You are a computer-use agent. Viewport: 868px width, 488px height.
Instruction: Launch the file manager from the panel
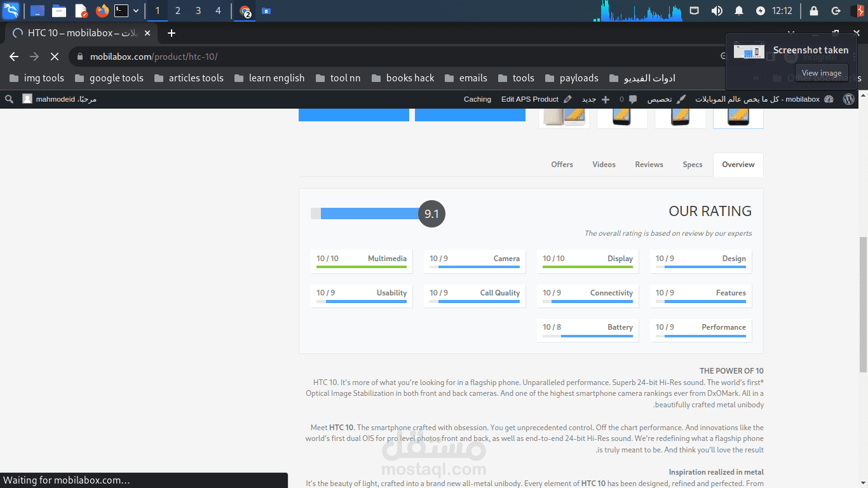coord(59,11)
